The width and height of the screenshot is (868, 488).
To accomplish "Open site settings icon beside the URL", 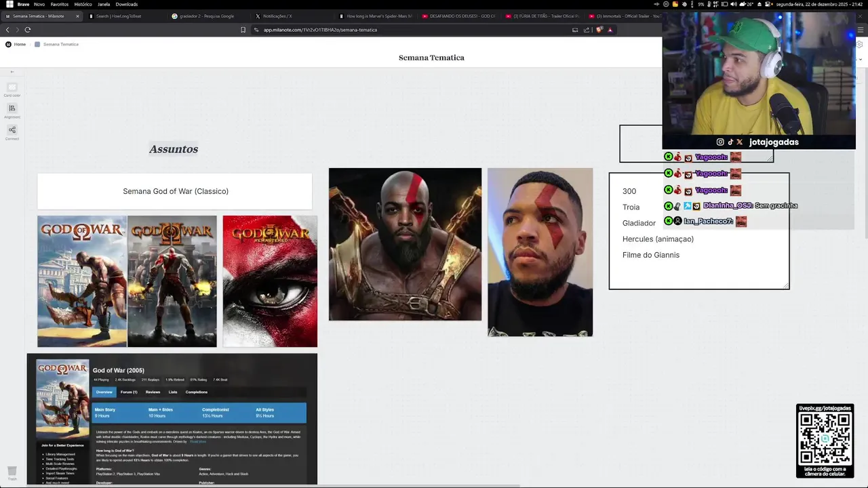I will (x=257, y=30).
